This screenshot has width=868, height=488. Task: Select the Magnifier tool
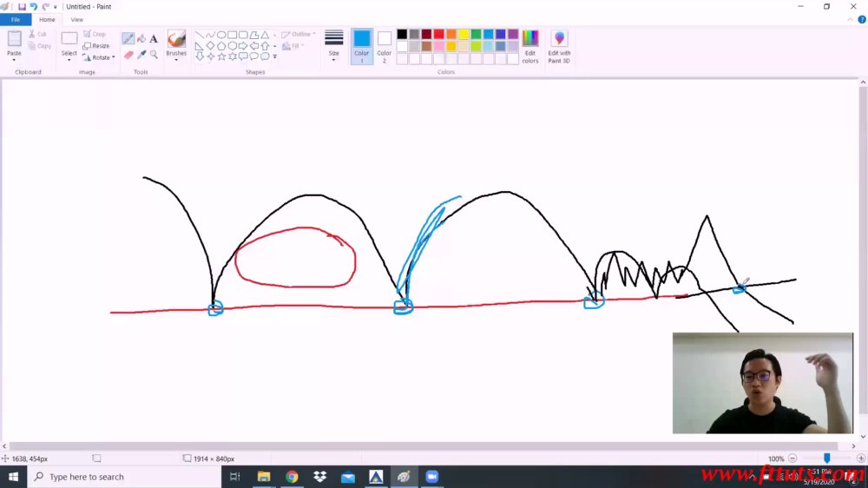coord(154,55)
